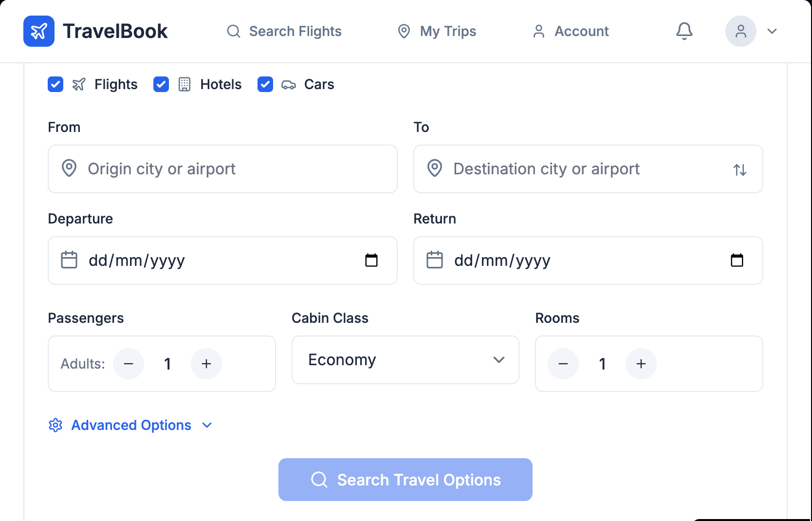Open the profile menu chevron
812x521 pixels.
click(x=772, y=31)
